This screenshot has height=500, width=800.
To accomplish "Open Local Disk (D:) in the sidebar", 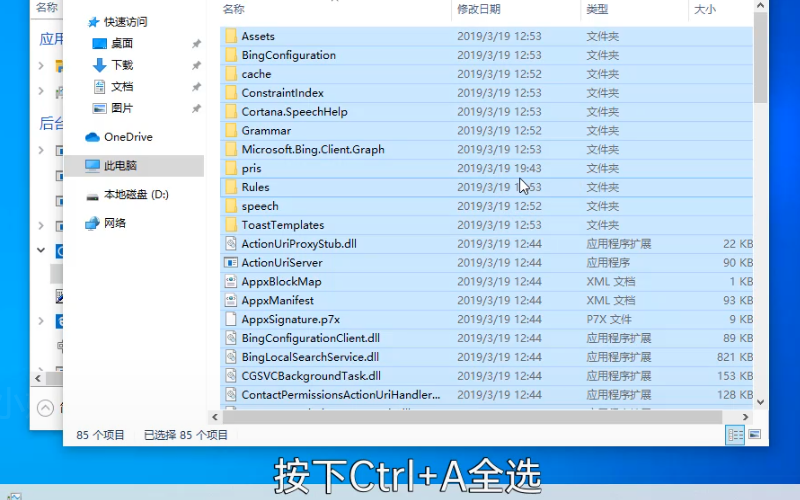I will 135,194.
